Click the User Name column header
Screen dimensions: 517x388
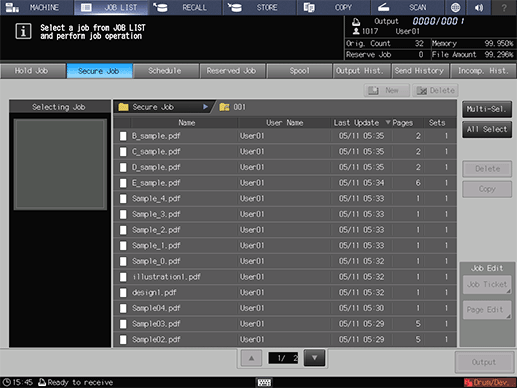pyautogui.click(x=284, y=123)
